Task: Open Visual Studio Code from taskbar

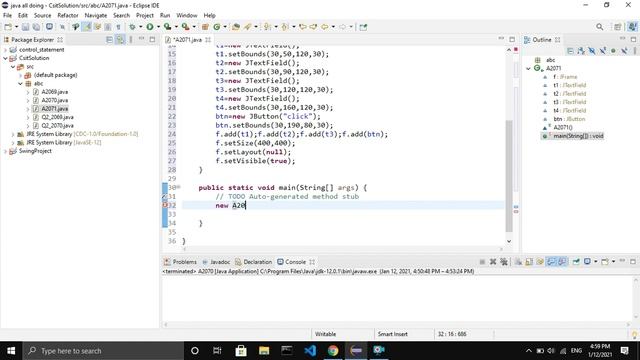Action: [310, 351]
